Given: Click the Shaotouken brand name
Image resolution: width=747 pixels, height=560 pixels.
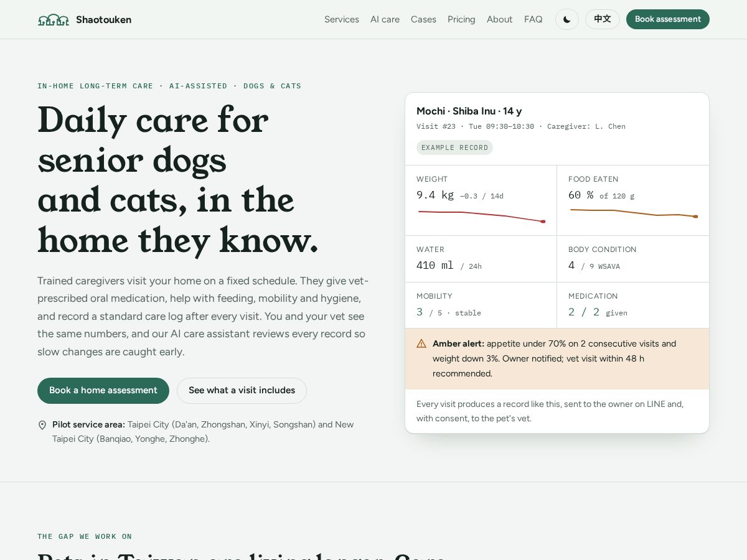Looking at the screenshot, I should pos(103,19).
